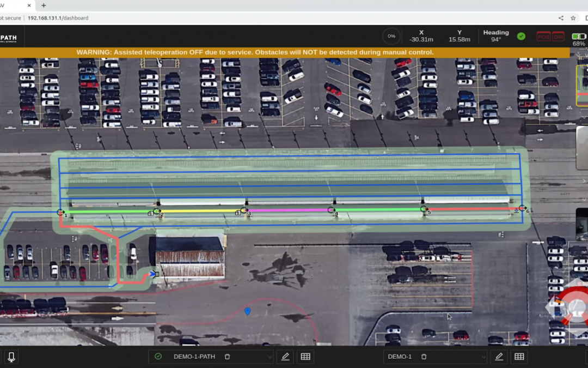Click the battery status icon showing 68%

[579, 37]
